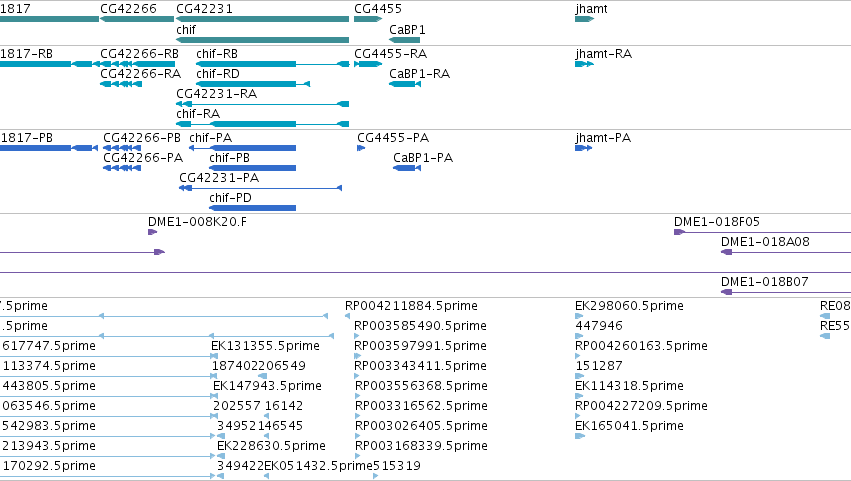Image resolution: width=851 pixels, height=481 pixels.
Task: Select the 1817-PB protein label
Action: point(27,138)
